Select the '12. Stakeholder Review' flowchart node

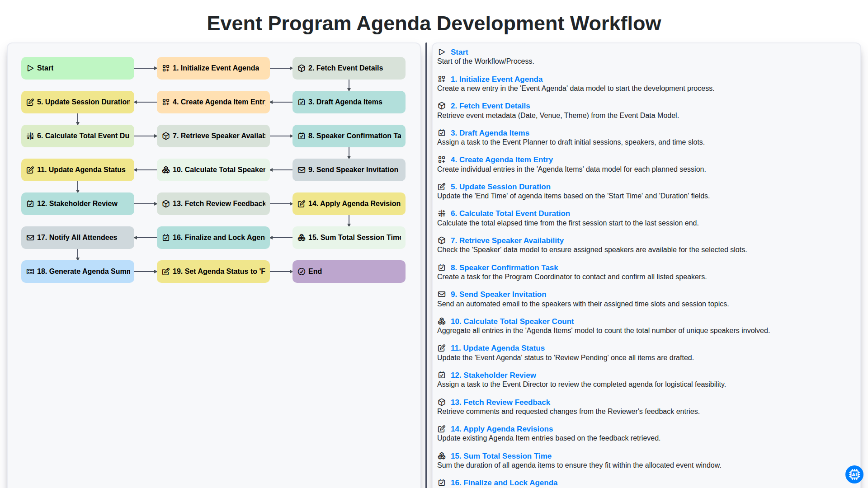(78, 204)
